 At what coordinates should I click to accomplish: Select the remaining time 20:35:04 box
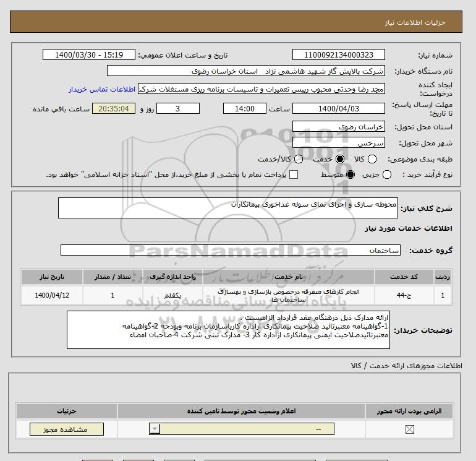[114, 108]
